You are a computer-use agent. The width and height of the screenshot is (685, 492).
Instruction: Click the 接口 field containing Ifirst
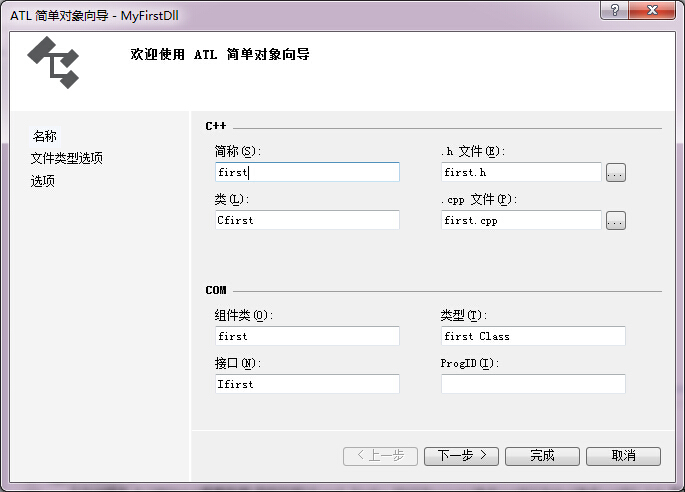pos(307,383)
